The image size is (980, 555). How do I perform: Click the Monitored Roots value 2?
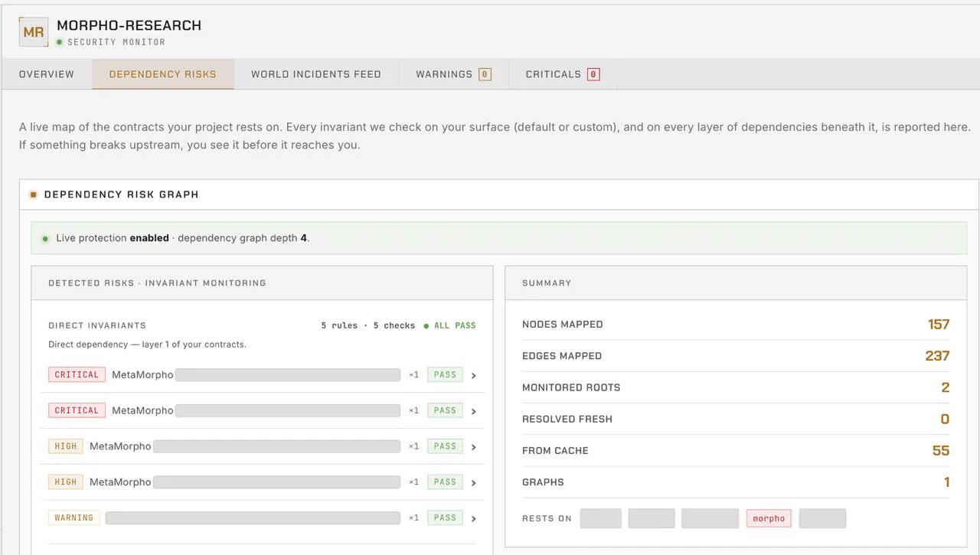tap(946, 387)
